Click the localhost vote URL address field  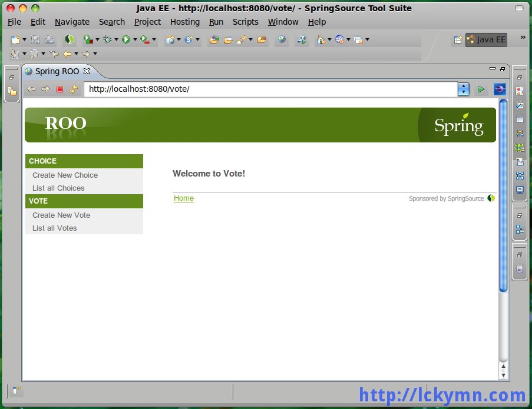pyautogui.click(x=271, y=89)
